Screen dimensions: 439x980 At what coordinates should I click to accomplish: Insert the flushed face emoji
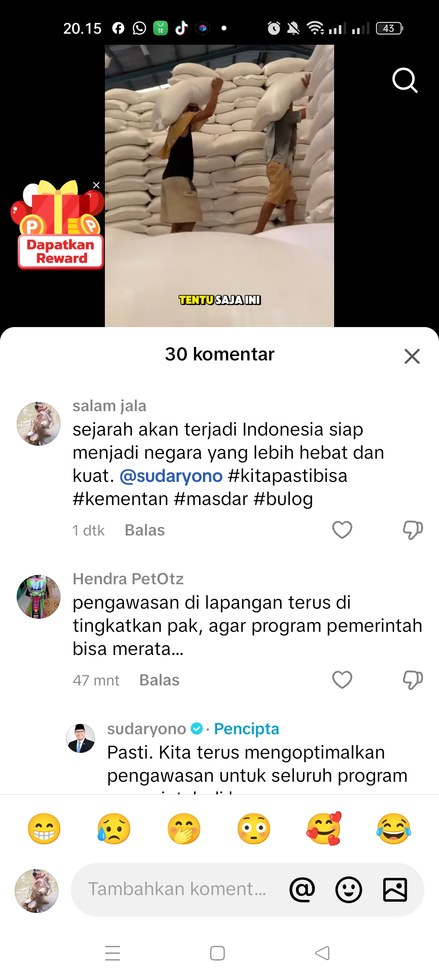[x=254, y=829]
